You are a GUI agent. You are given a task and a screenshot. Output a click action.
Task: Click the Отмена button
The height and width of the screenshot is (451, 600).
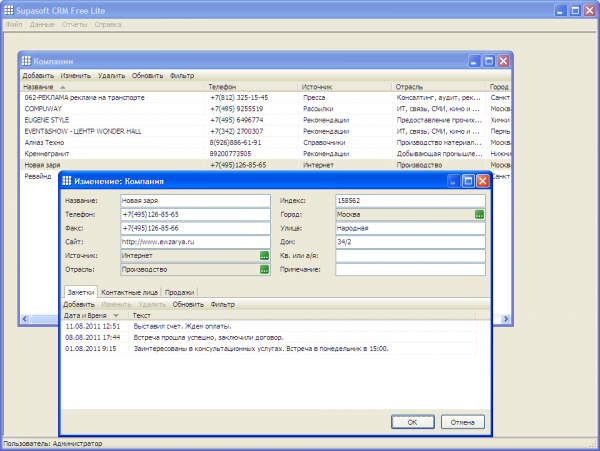coord(462,422)
